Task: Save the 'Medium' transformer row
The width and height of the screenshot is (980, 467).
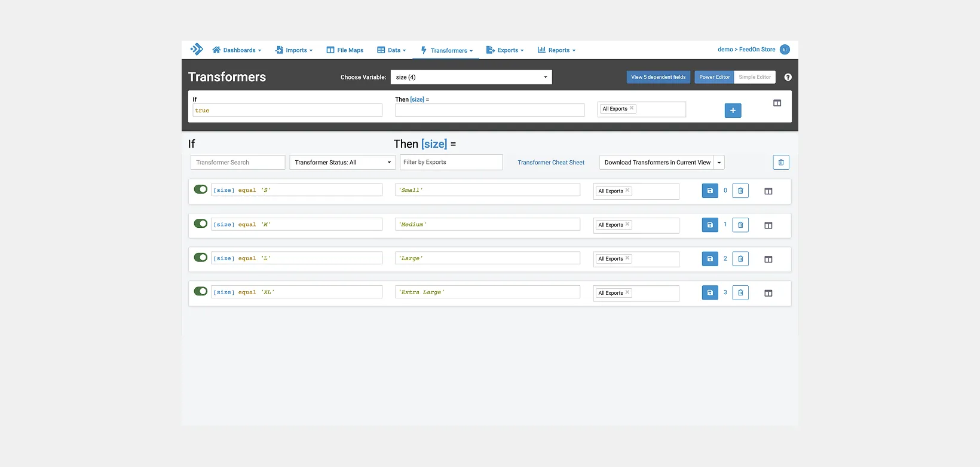Action: coord(710,225)
